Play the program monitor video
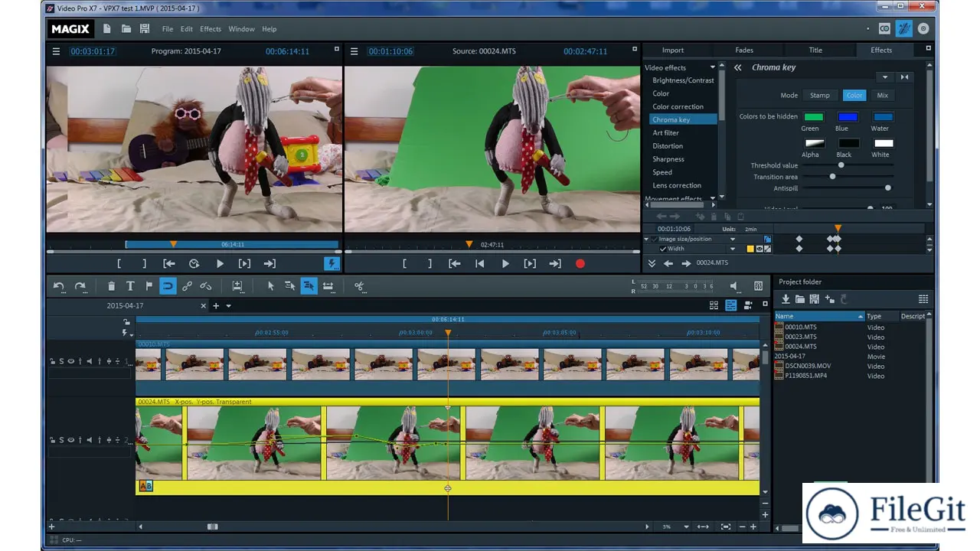980x551 pixels. pos(220,263)
